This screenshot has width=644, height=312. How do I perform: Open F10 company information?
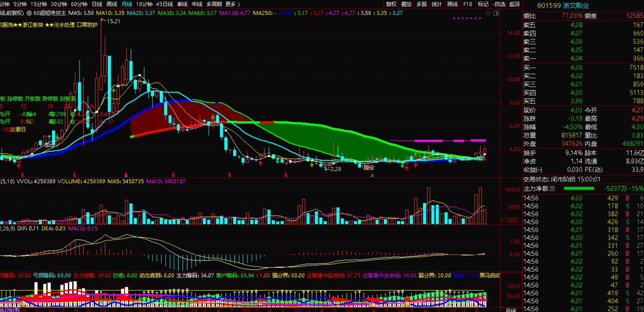pos(468,4)
